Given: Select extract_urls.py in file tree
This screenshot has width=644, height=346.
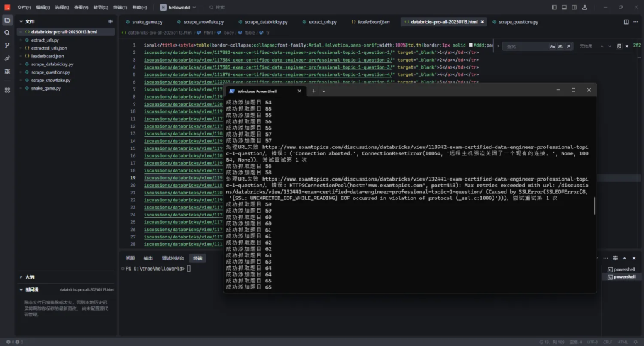Looking at the screenshot, I should coord(45,40).
